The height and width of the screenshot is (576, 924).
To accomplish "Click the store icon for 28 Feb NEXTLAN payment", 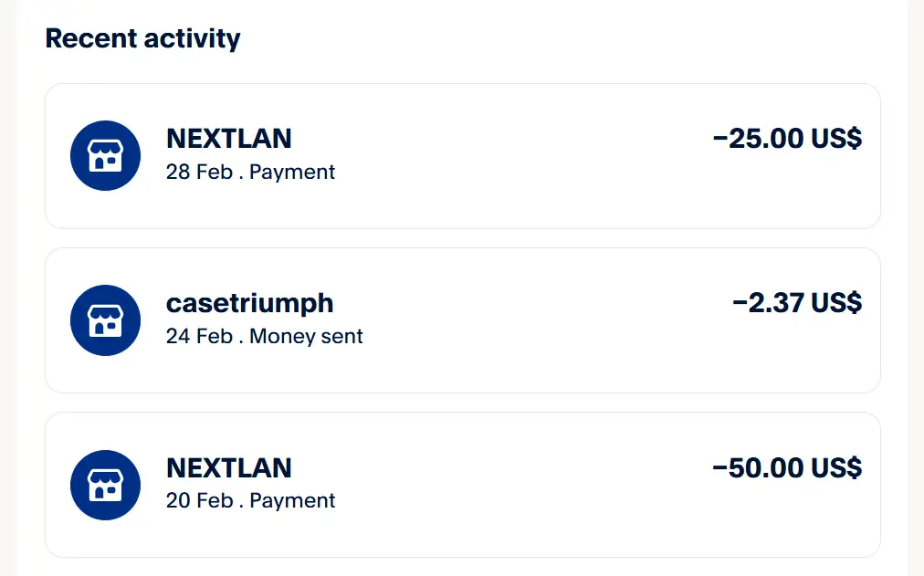I will (x=105, y=156).
